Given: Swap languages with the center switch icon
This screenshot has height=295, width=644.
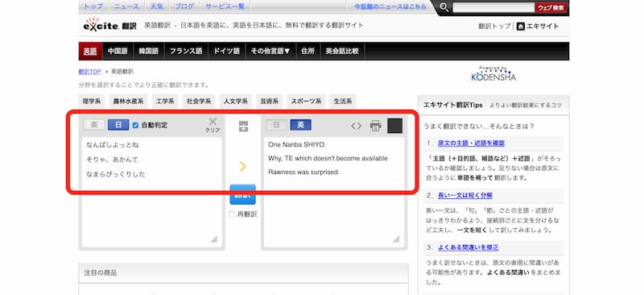Looking at the screenshot, I should click(243, 127).
